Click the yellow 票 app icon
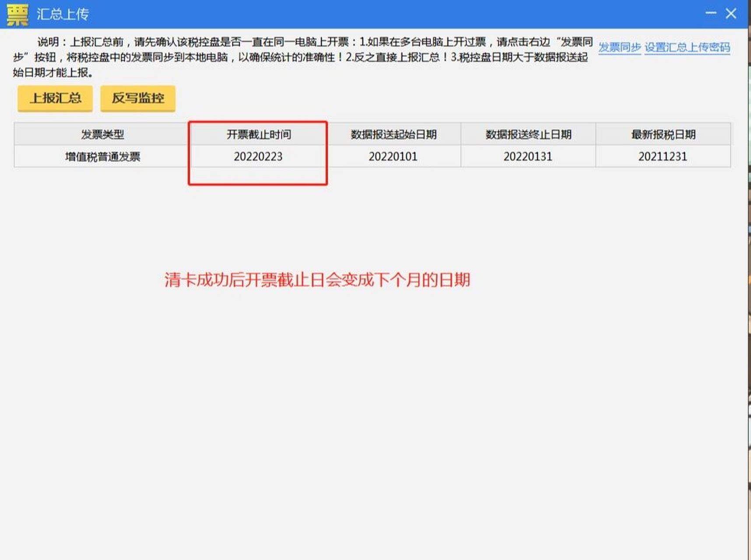The height and width of the screenshot is (560, 751). [18, 14]
